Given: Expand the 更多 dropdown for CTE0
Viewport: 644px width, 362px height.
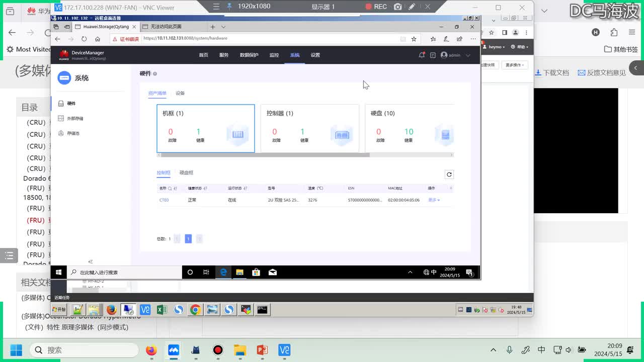Looking at the screenshot, I should pyautogui.click(x=434, y=200).
